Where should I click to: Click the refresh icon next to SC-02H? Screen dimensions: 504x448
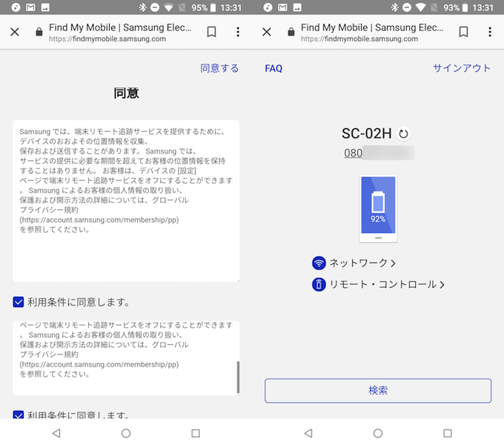403,134
